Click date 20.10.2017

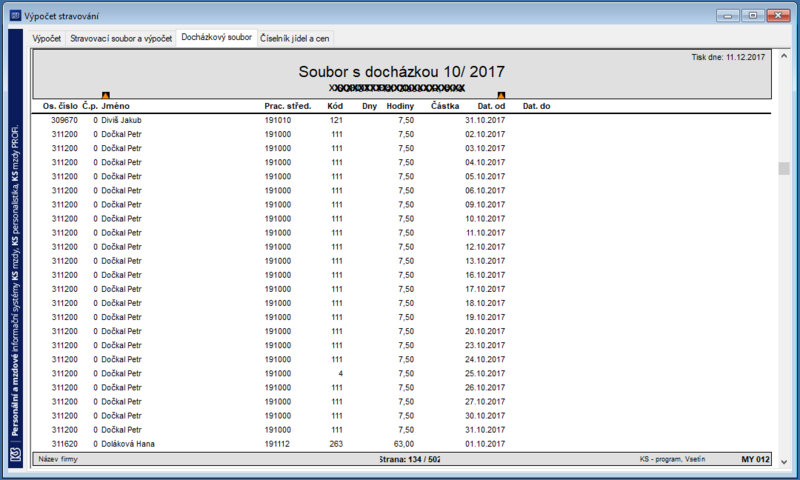(x=485, y=331)
